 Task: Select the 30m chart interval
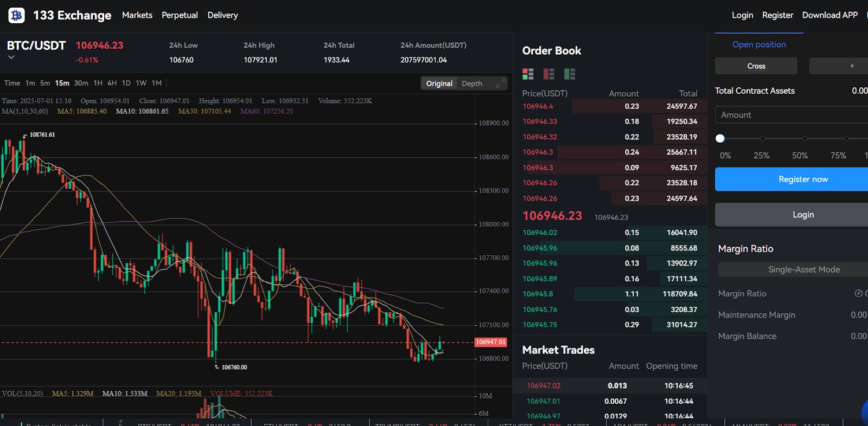click(81, 83)
